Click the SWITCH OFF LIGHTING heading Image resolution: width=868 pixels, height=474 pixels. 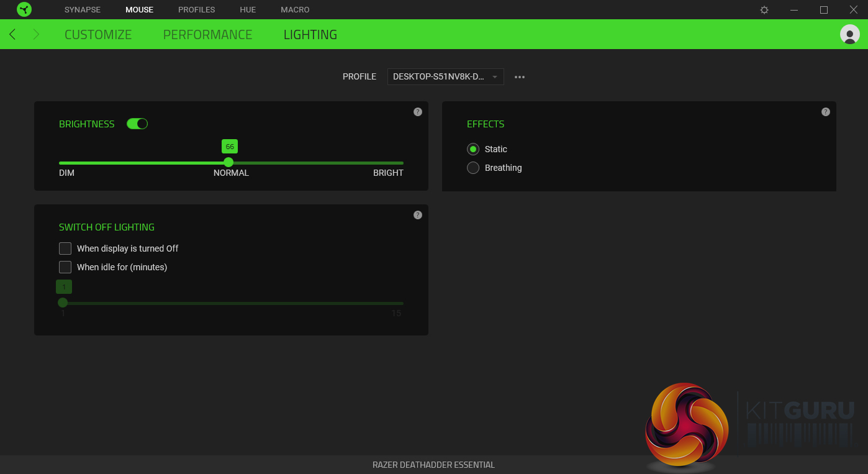pyautogui.click(x=107, y=227)
